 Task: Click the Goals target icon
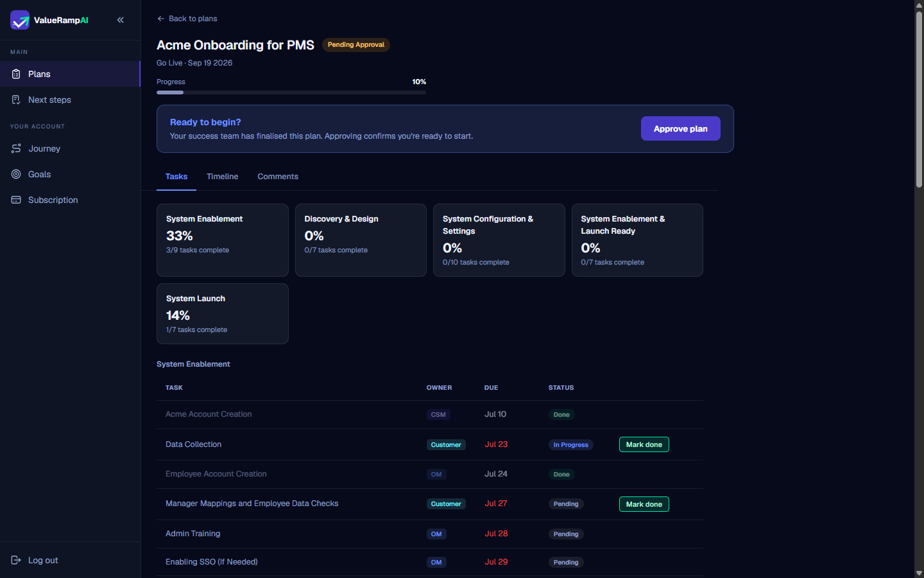[16, 174]
